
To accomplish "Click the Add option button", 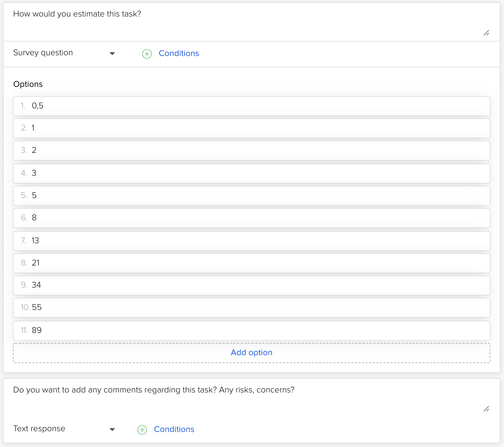I will point(251,353).
